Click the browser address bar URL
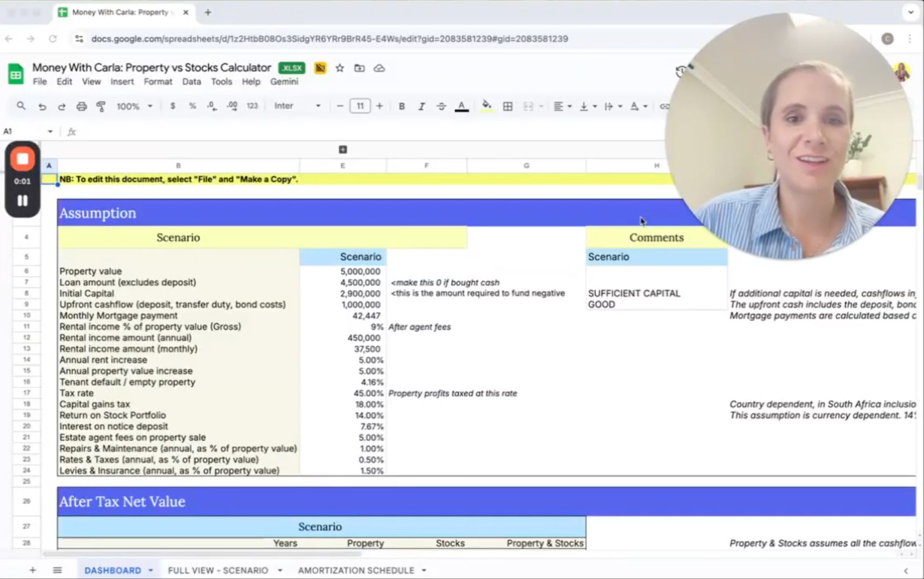 pyautogui.click(x=330, y=39)
